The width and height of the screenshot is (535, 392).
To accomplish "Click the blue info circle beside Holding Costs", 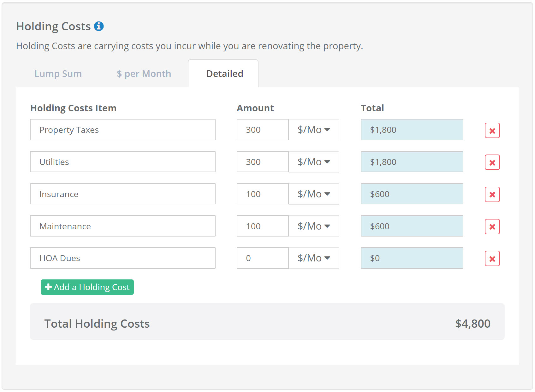I will 99,26.
